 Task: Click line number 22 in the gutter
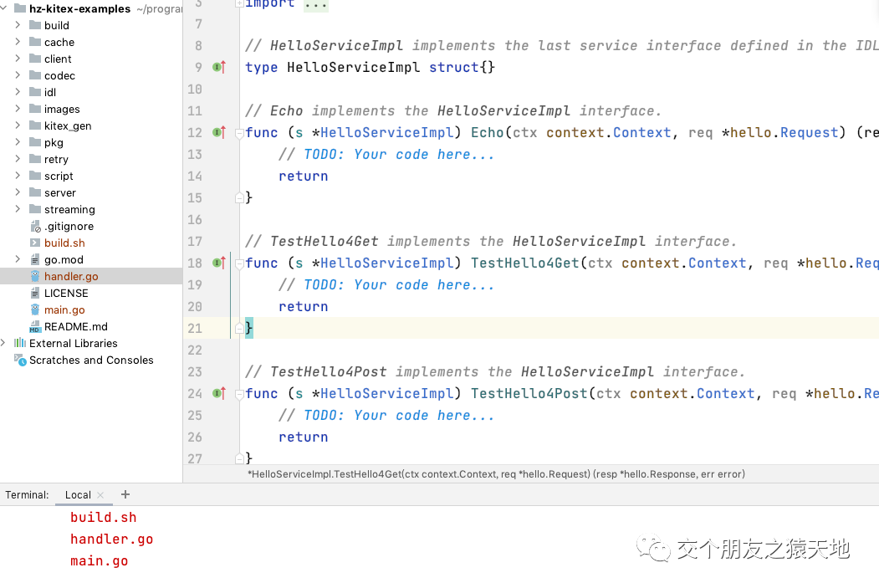195,350
